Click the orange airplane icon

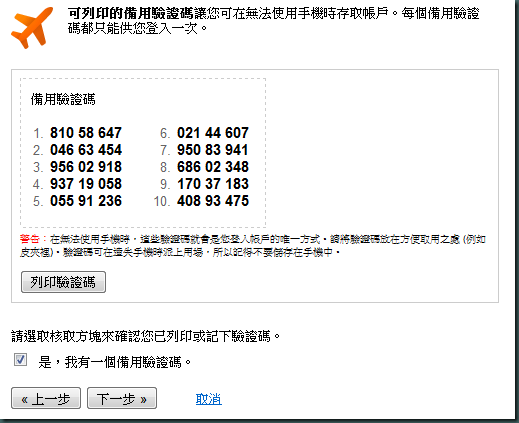coord(32,27)
